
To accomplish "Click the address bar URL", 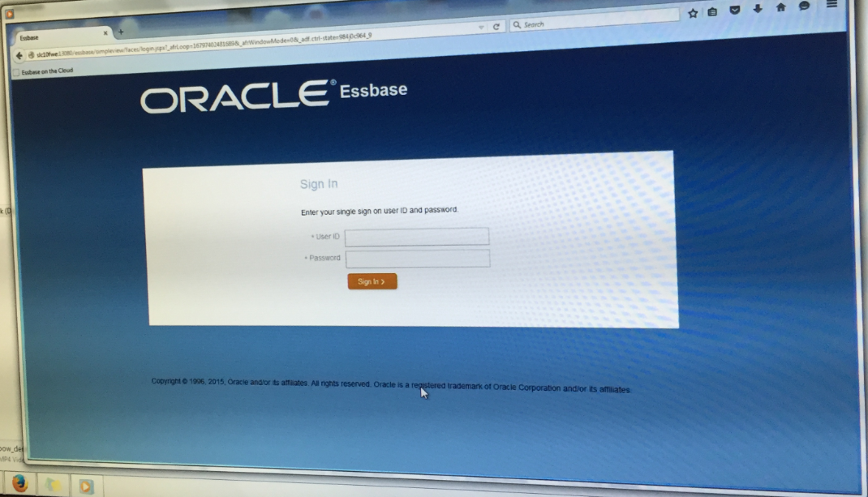I will [204, 45].
